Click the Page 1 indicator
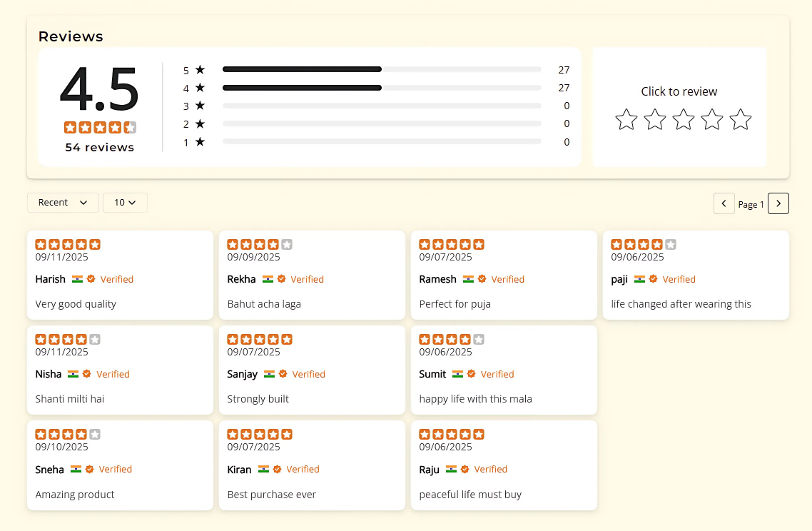Viewport: 812px width, 531px height. coord(751,204)
